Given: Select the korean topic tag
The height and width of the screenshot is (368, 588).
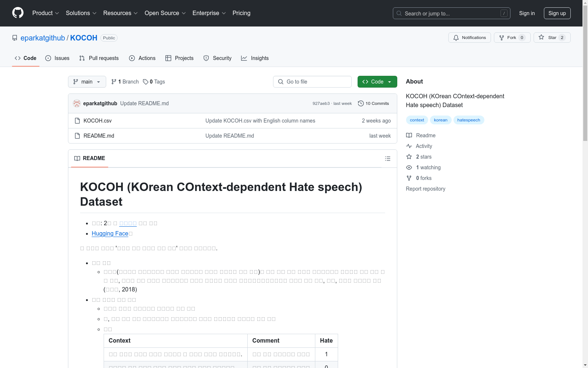Looking at the screenshot, I should point(441,120).
